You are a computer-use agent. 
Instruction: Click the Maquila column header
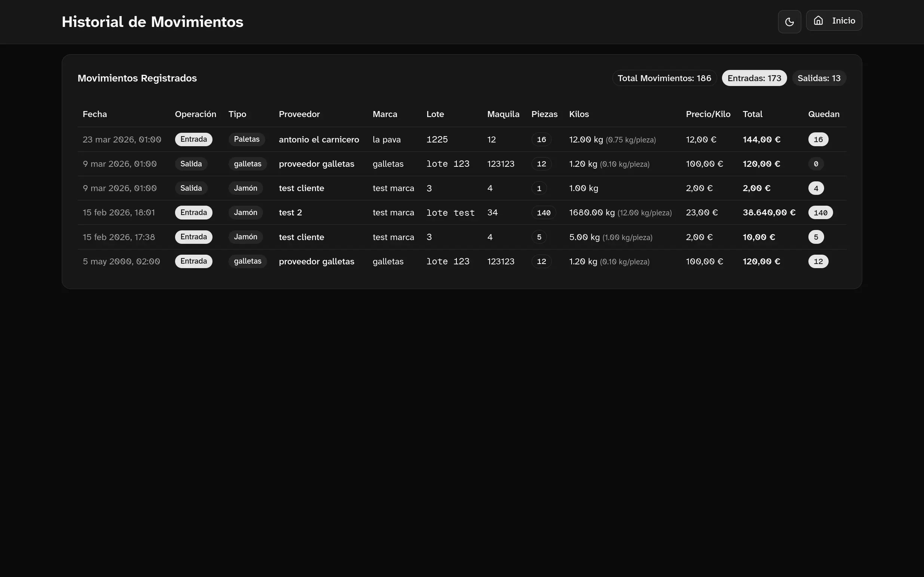click(503, 114)
